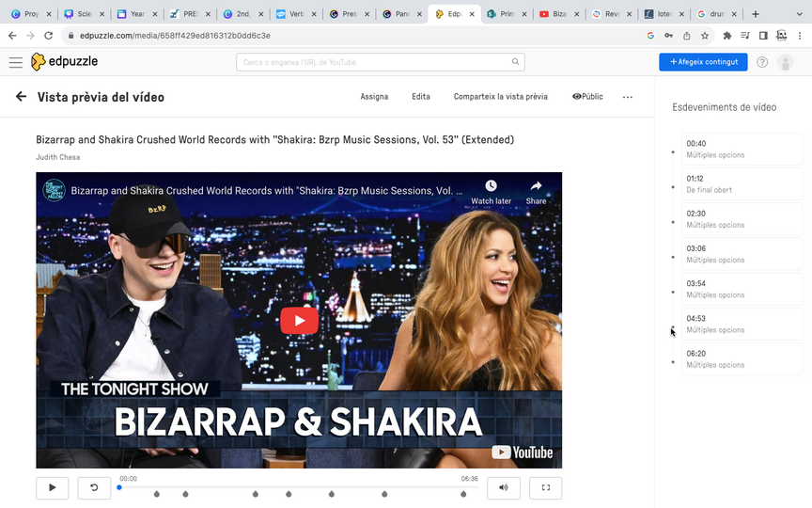This screenshot has width=812, height=508.
Task: Go back with the arrow beside Vista prèvia
Action: click(x=21, y=96)
